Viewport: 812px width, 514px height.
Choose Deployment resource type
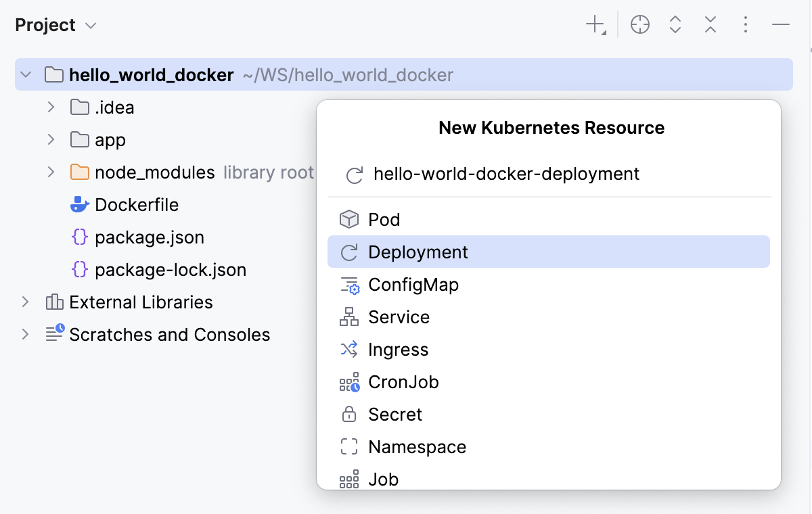click(x=549, y=252)
